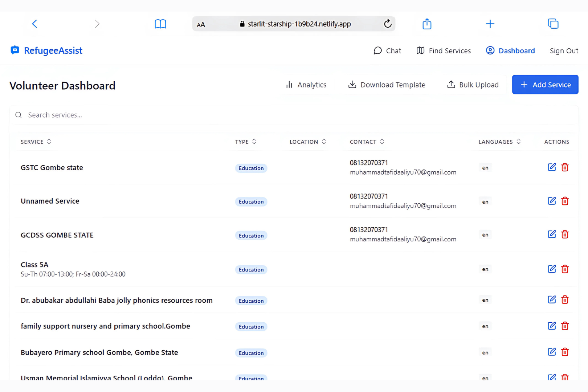Show all tabs overview icon
588x392 pixels.
[553, 24]
